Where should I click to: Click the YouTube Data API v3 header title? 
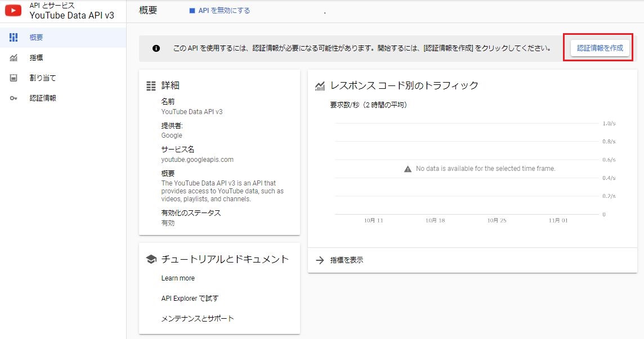pos(72,16)
